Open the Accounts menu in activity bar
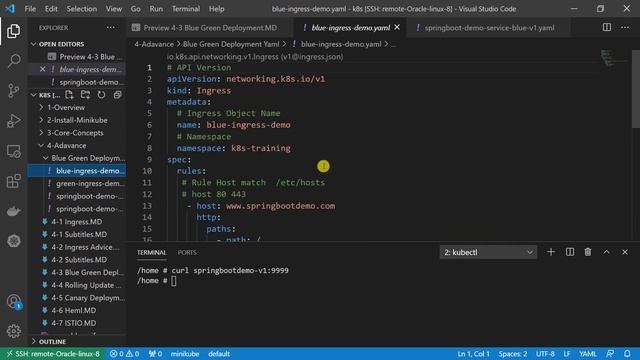Image resolution: width=640 pixels, height=360 pixels. tap(13, 302)
